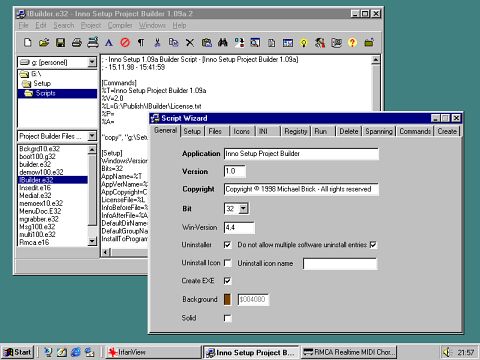This screenshot has height=360, width=480.
Task: Toggle Do not allow multiple uninstall entries
Action: click(x=373, y=245)
